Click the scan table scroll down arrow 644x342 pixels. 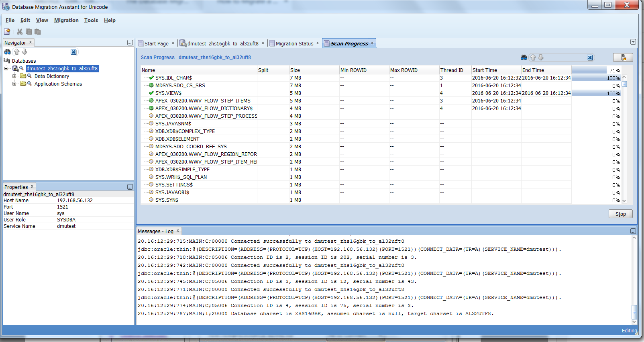click(624, 201)
